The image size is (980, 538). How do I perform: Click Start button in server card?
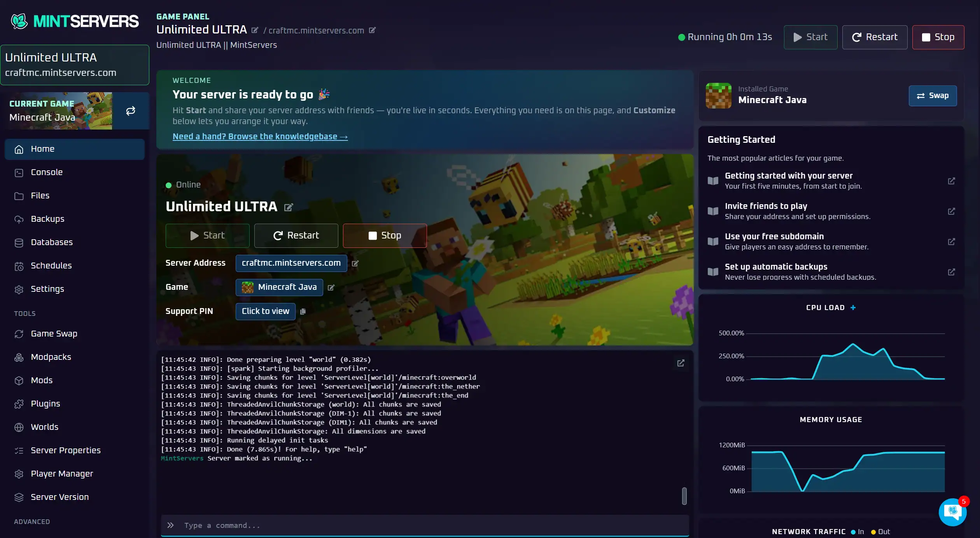click(x=207, y=236)
